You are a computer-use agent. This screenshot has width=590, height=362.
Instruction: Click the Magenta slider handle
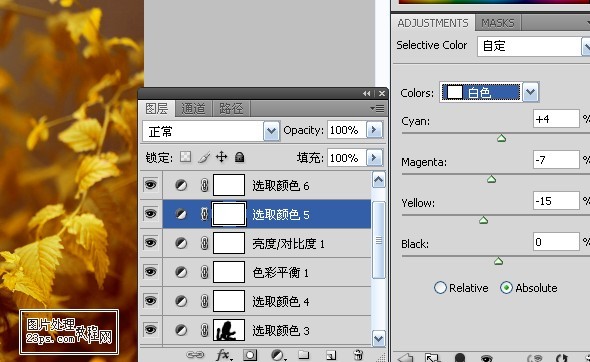491,179
